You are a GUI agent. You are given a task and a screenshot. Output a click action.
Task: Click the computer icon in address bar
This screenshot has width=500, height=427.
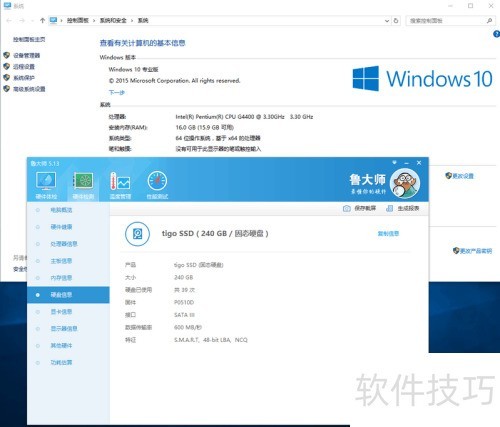[x=53, y=20]
